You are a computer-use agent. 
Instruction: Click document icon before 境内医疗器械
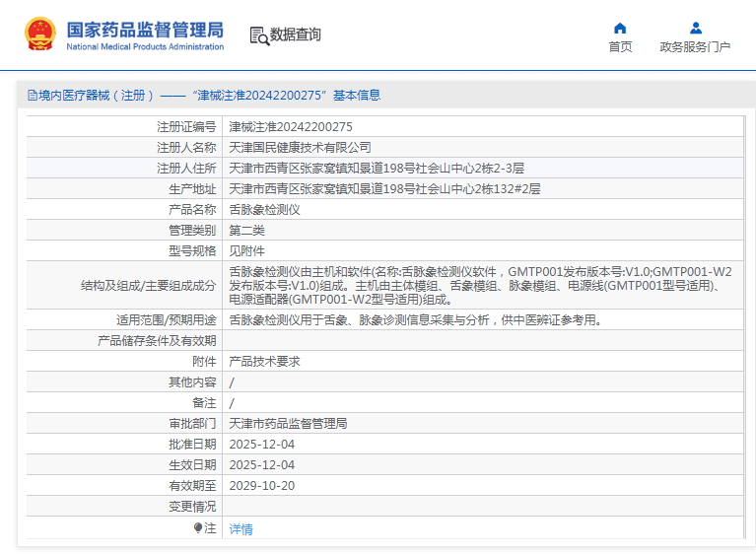pyautogui.click(x=33, y=96)
